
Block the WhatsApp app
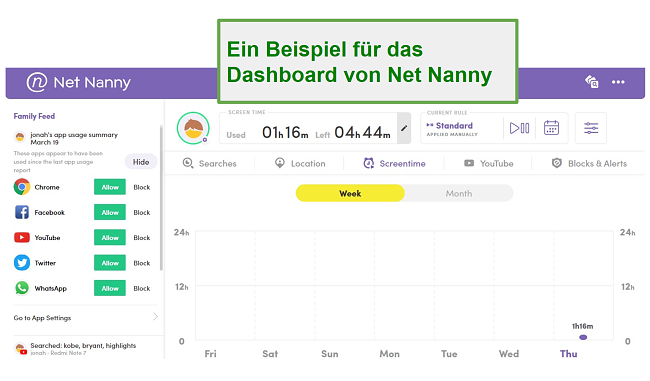pos(142,289)
